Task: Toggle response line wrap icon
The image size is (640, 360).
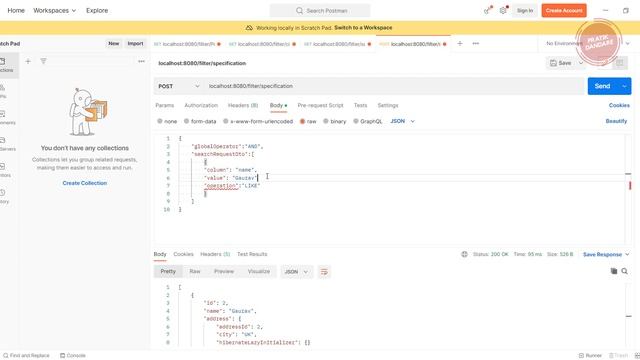Action: click(324, 271)
